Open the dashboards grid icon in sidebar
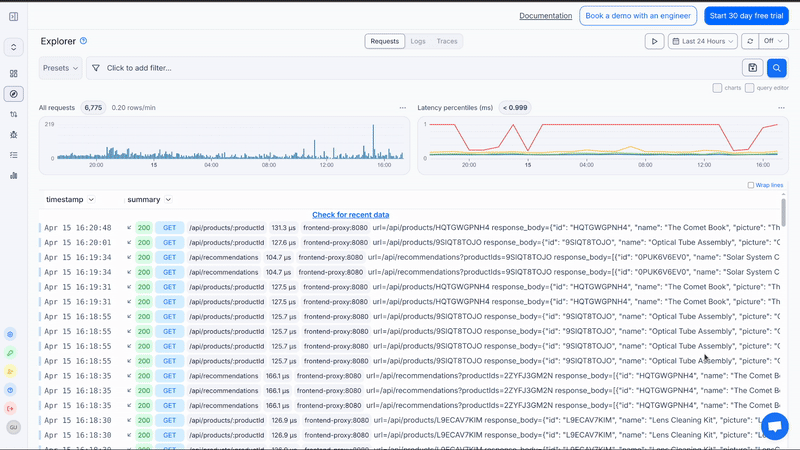The height and width of the screenshot is (450, 800). pyautogui.click(x=13, y=74)
